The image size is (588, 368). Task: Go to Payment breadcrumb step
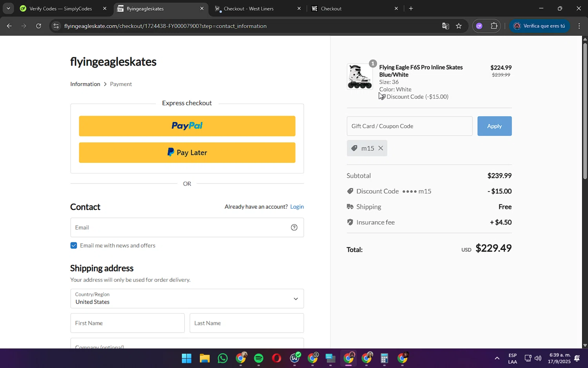[121, 84]
